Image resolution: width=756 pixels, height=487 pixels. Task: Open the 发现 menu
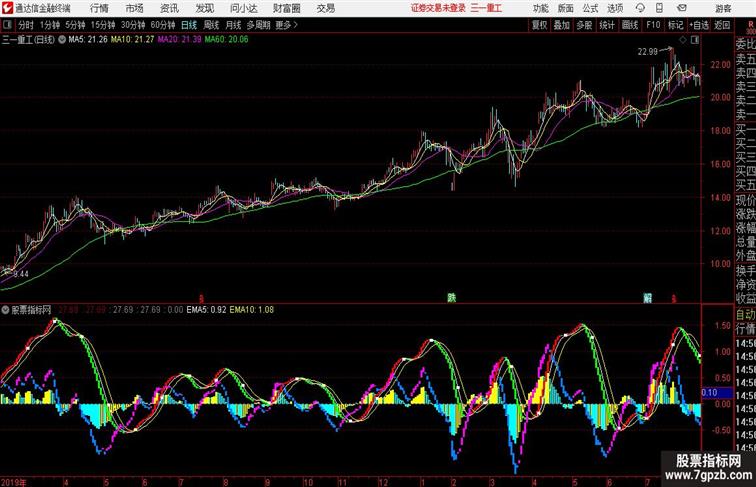[204, 8]
